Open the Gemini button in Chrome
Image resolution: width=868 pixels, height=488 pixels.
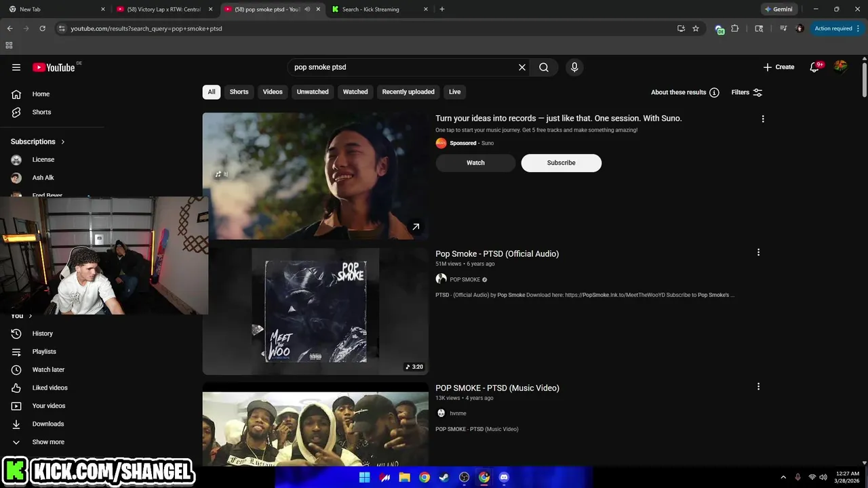pyautogui.click(x=778, y=9)
